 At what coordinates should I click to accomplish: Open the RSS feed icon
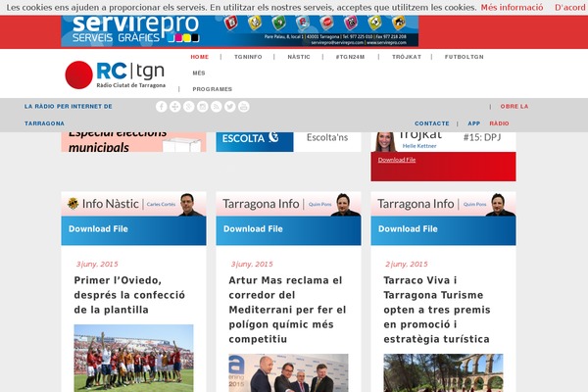point(216,107)
